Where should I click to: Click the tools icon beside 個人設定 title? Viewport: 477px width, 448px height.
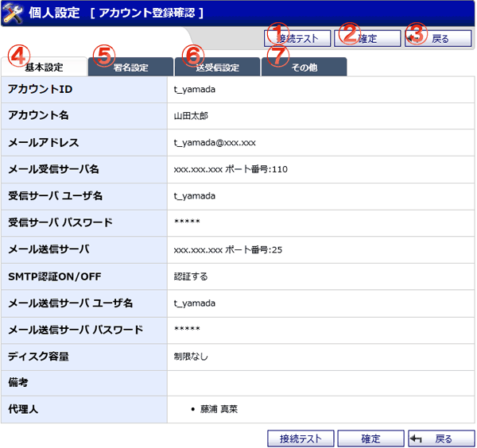13,14
